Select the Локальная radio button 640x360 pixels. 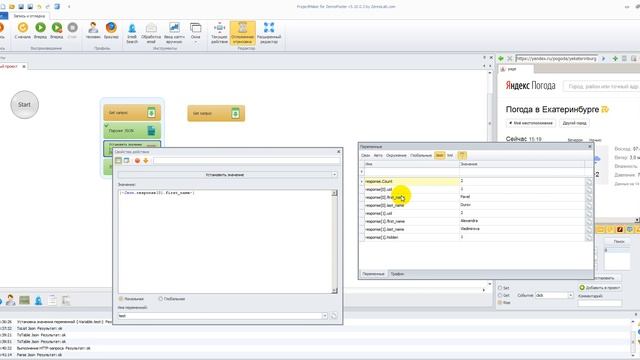coord(121,299)
